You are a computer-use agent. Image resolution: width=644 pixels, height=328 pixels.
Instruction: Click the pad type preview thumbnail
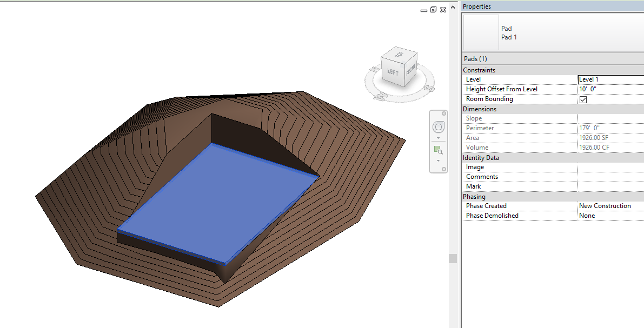tap(481, 32)
